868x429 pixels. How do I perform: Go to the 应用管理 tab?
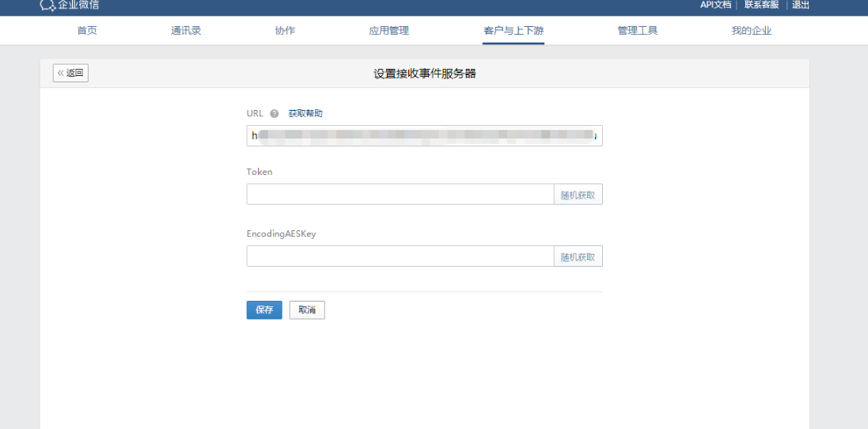tap(389, 31)
